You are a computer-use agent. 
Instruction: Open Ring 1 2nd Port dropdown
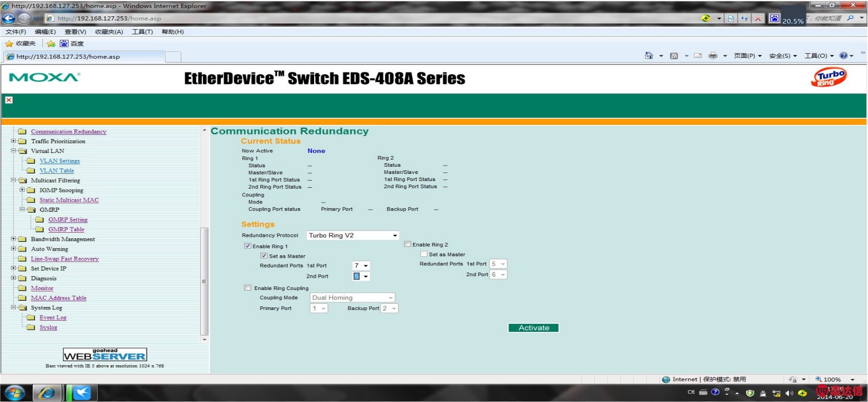361,276
